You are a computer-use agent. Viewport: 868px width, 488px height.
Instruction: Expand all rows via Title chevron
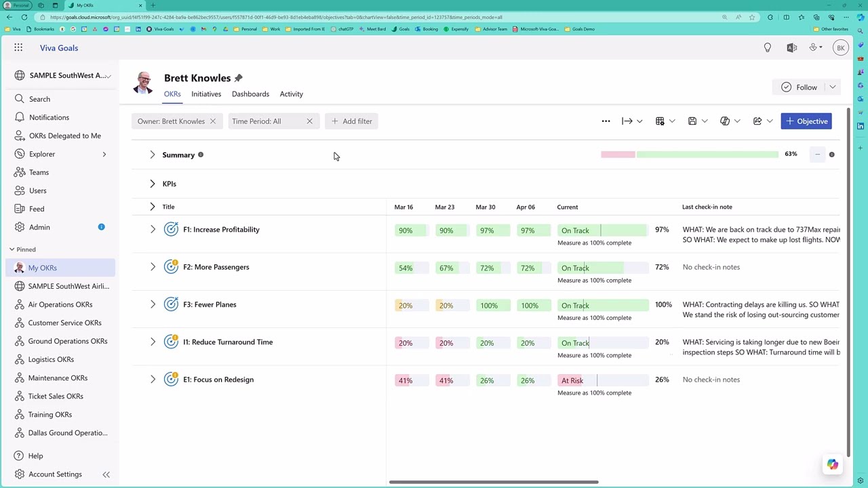[153, 207]
